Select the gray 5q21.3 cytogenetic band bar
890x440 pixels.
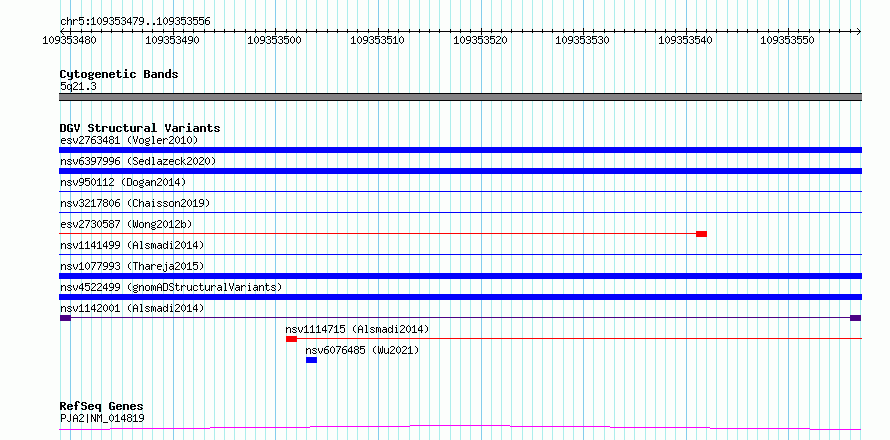click(x=460, y=97)
